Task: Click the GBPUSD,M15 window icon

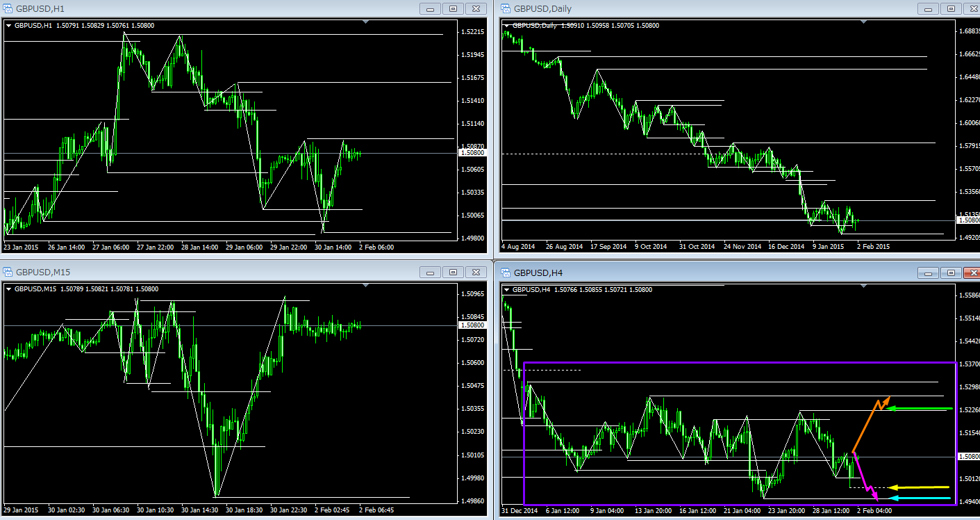Action: (x=8, y=273)
